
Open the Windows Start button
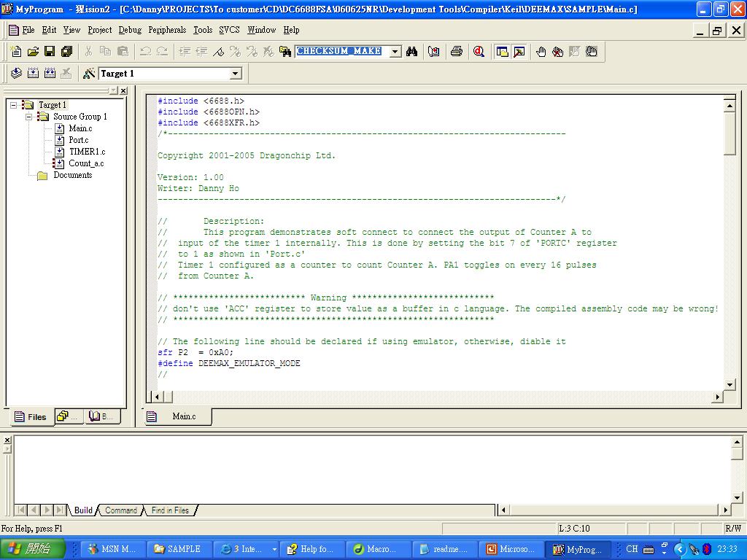pos(32,549)
